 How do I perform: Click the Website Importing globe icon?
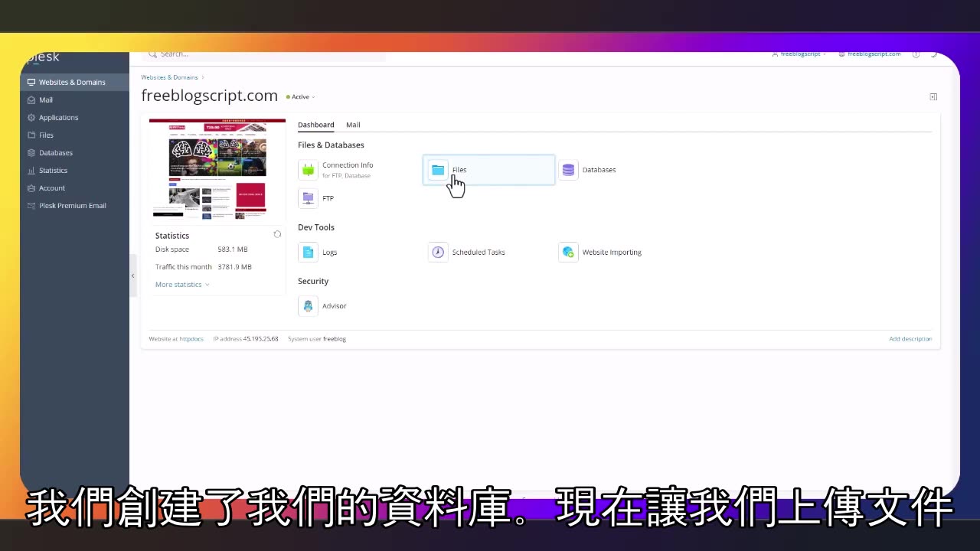tap(568, 252)
